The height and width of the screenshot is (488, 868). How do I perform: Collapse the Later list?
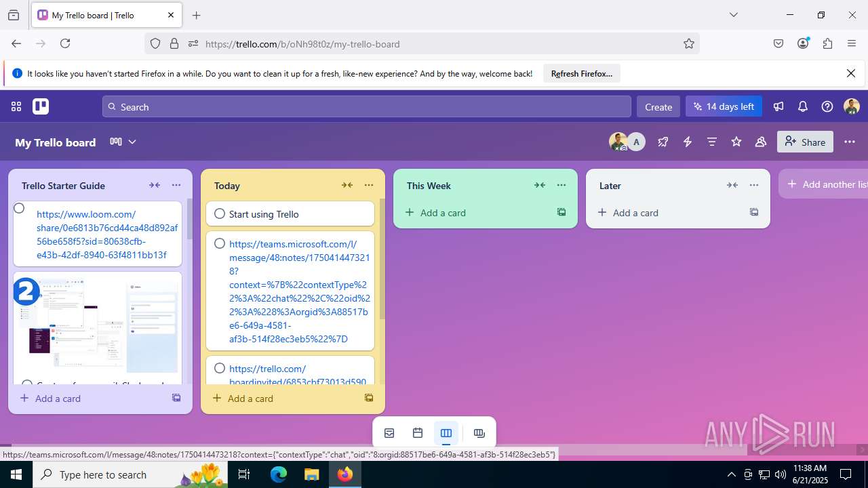click(x=732, y=185)
